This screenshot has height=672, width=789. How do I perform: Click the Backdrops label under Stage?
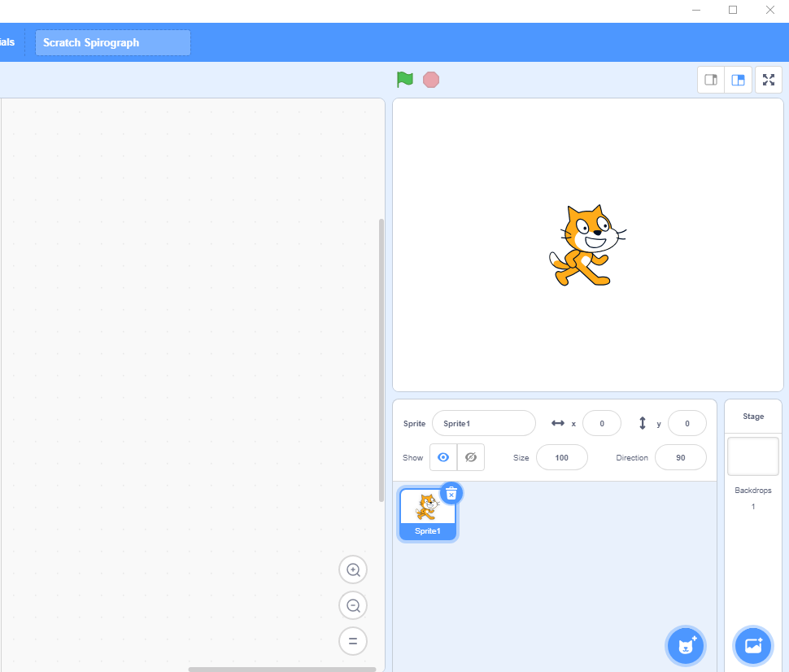(x=752, y=491)
